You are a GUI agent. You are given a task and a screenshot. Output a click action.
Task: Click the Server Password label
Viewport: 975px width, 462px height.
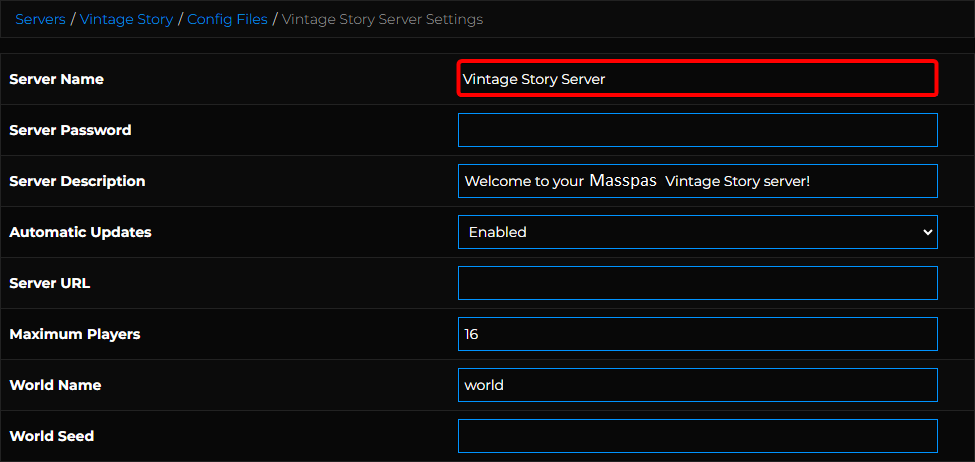coord(70,130)
